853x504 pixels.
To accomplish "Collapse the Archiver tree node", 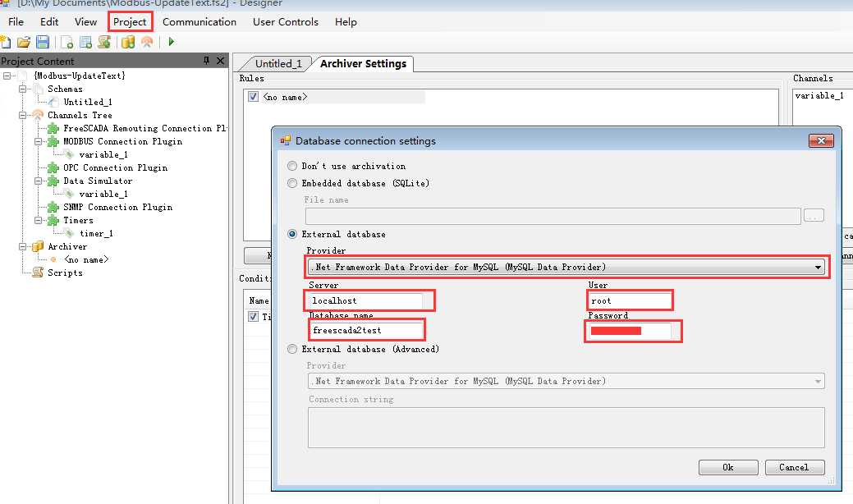I will coord(22,246).
